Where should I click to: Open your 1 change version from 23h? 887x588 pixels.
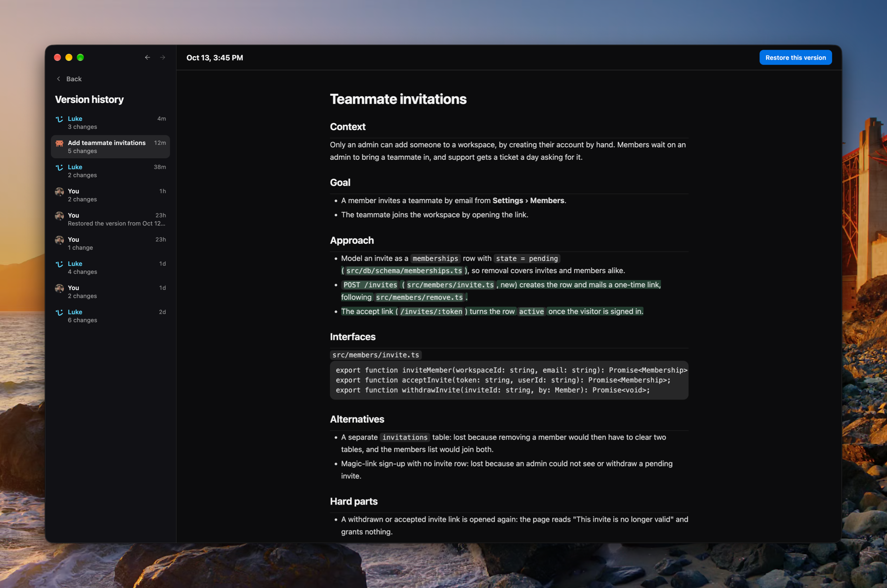(110, 244)
